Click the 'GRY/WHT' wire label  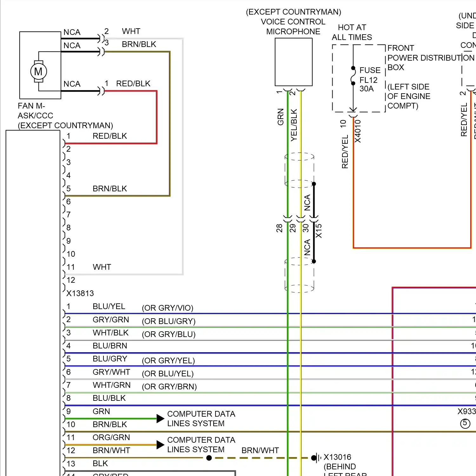[x=111, y=372]
